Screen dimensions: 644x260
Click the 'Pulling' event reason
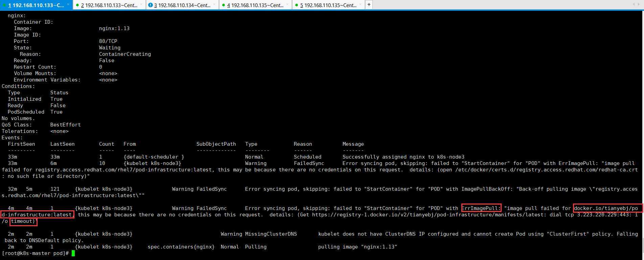[x=256, y=247]
